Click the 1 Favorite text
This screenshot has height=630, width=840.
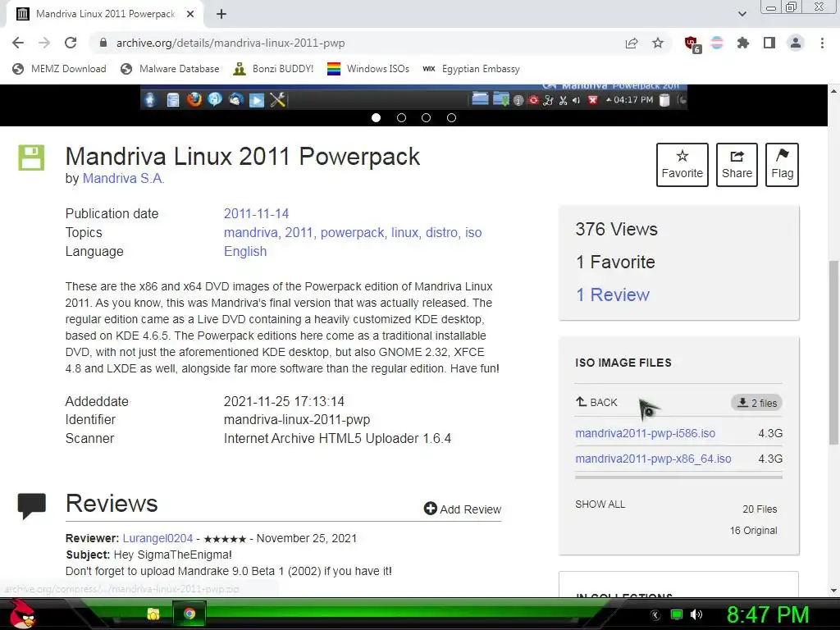[615, 262]
